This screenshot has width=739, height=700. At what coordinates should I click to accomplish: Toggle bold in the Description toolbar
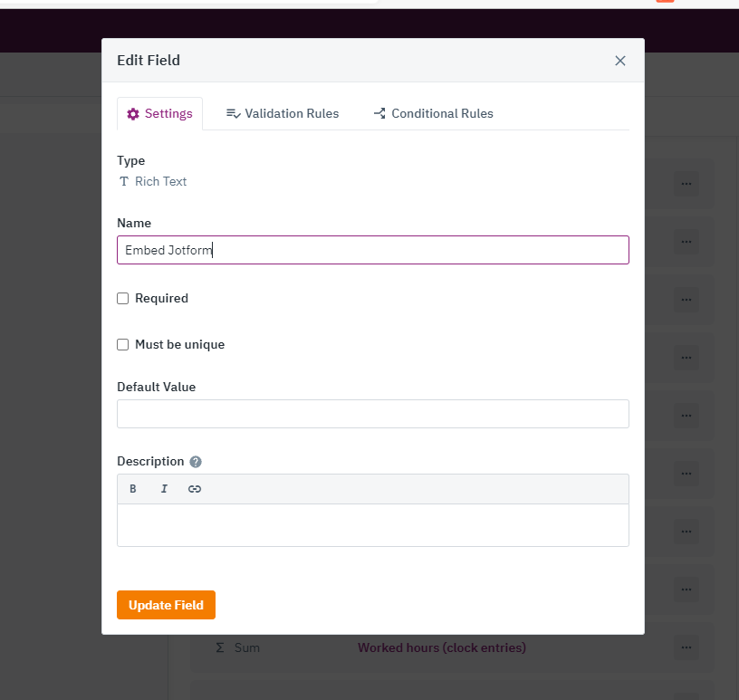tap(132, 488)
